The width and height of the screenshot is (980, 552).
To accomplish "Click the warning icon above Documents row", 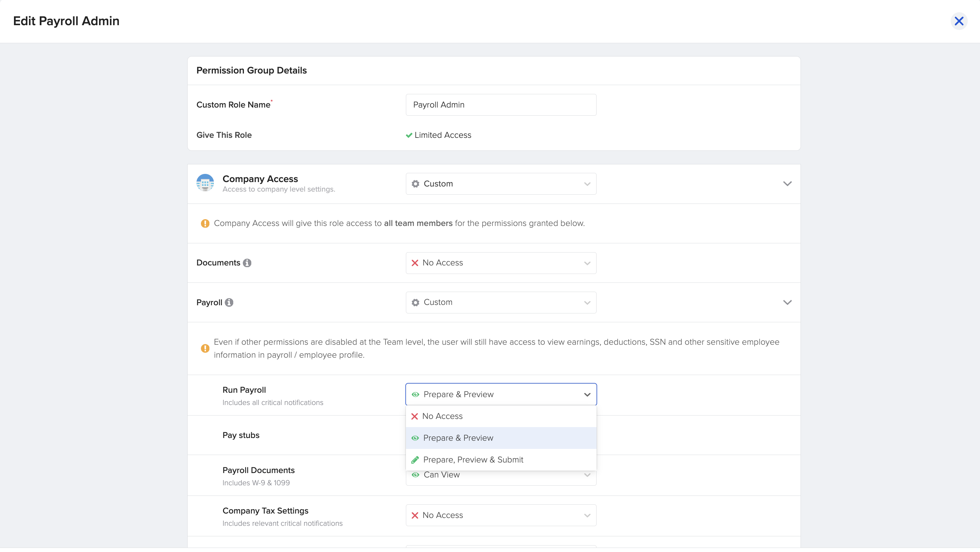I will coord(205,224).
